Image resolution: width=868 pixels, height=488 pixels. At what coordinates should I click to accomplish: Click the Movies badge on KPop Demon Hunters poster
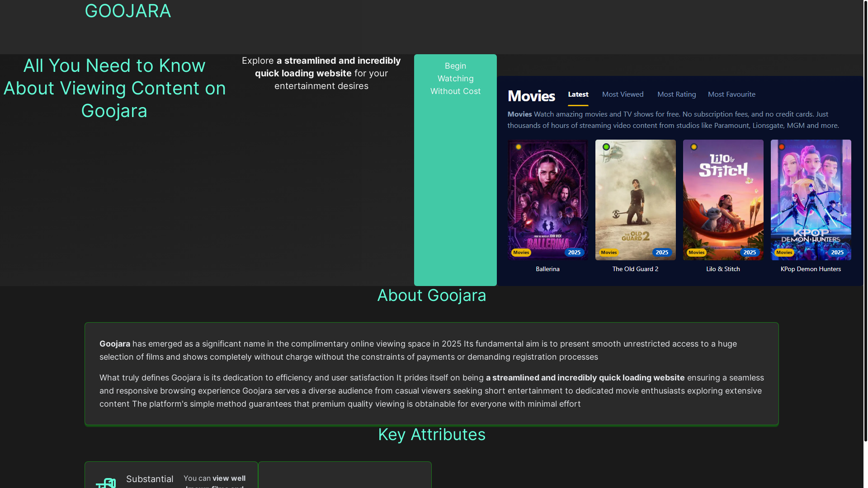tap(784, 253)
